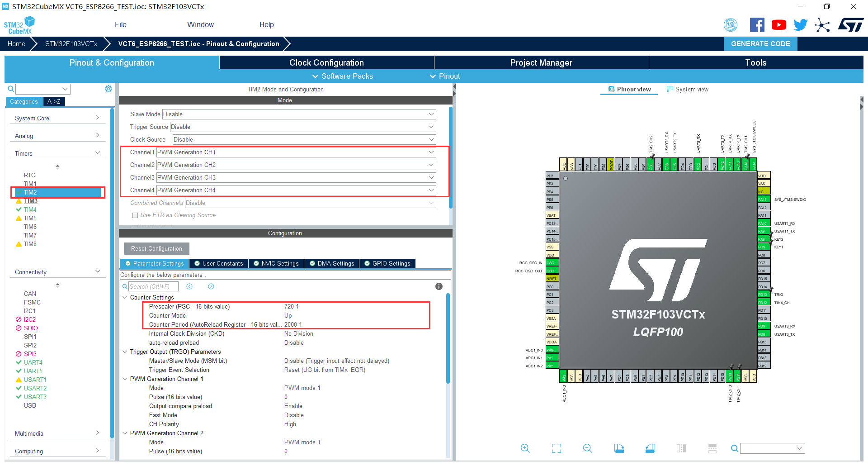Open the NVIC Settings tab

point(276,263)
